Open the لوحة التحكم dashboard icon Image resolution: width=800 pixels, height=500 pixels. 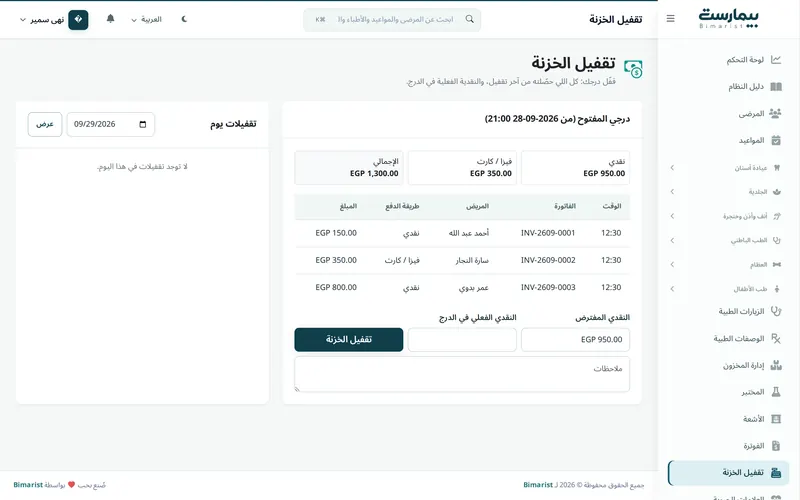coord(776,60)
